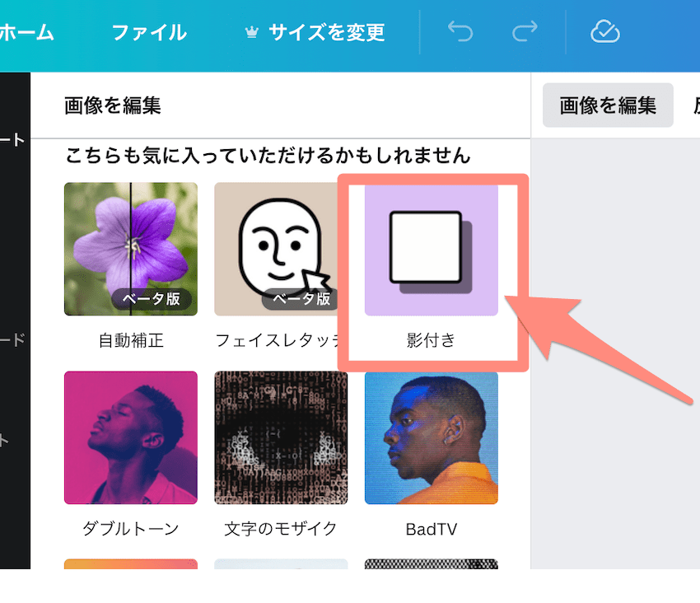Open the サイズを変更 option
Image resolution: width=700 pixels, height=603 pixels.
pos(326,33)
